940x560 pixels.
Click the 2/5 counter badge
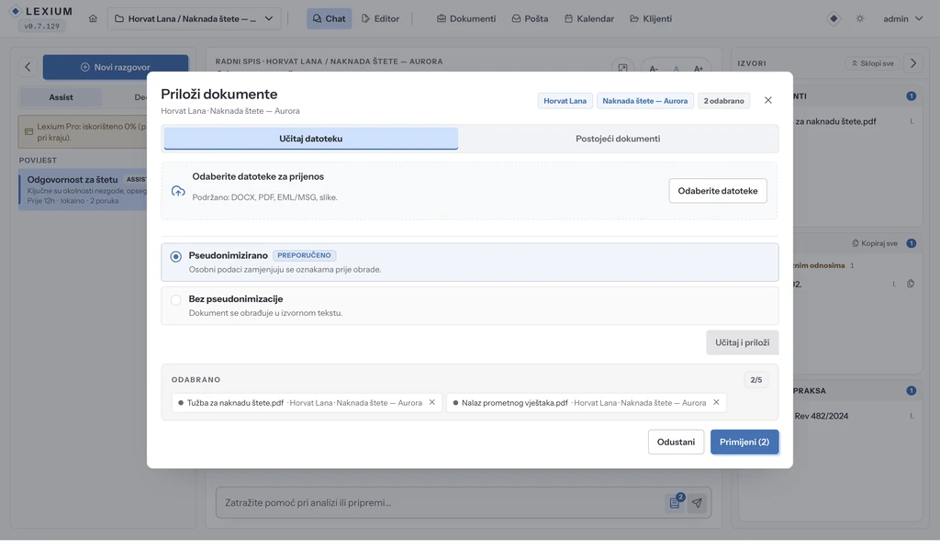coord(756,379)
